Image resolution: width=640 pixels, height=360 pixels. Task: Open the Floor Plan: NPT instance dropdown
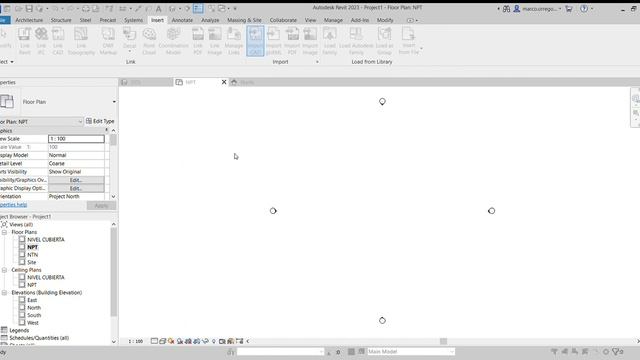(x=80, y=122)
